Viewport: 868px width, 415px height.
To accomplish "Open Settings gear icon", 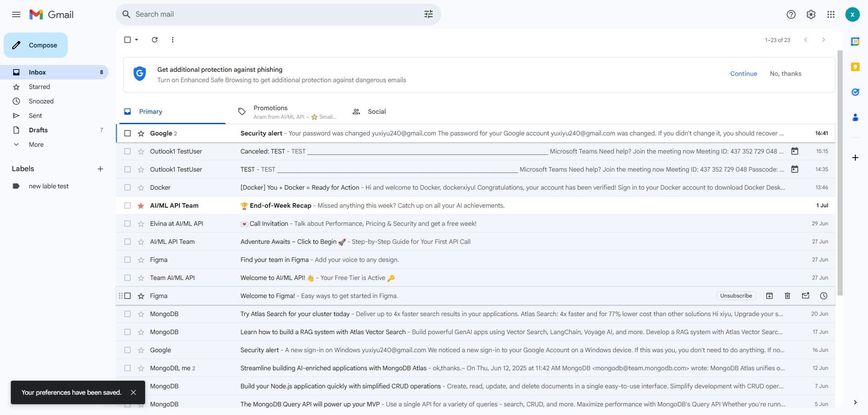I will [x=811, y=14].
